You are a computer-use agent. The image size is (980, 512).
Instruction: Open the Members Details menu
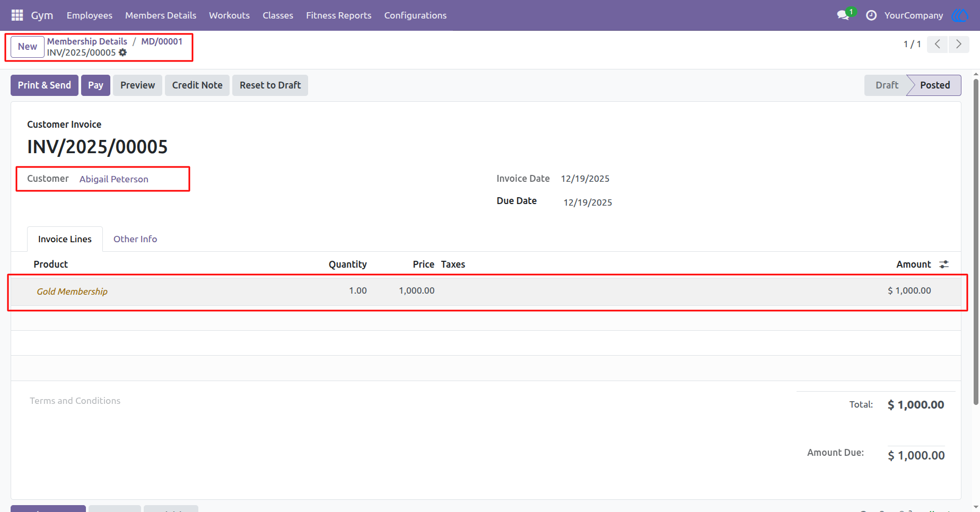pos(161,15)
